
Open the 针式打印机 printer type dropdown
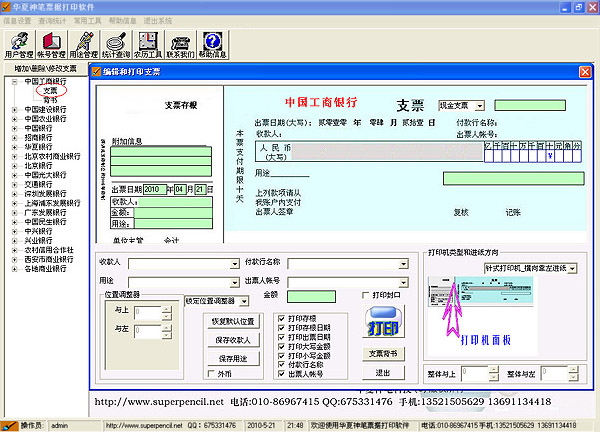(x=572, y=269)
